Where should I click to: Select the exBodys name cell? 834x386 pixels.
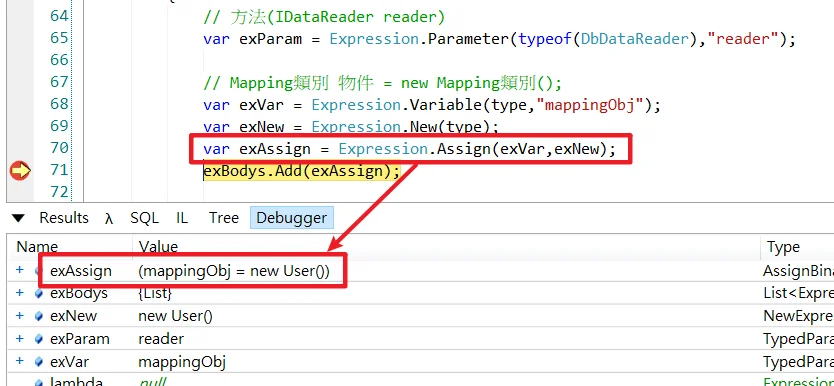pyautogui.click(x=79, y=293)
